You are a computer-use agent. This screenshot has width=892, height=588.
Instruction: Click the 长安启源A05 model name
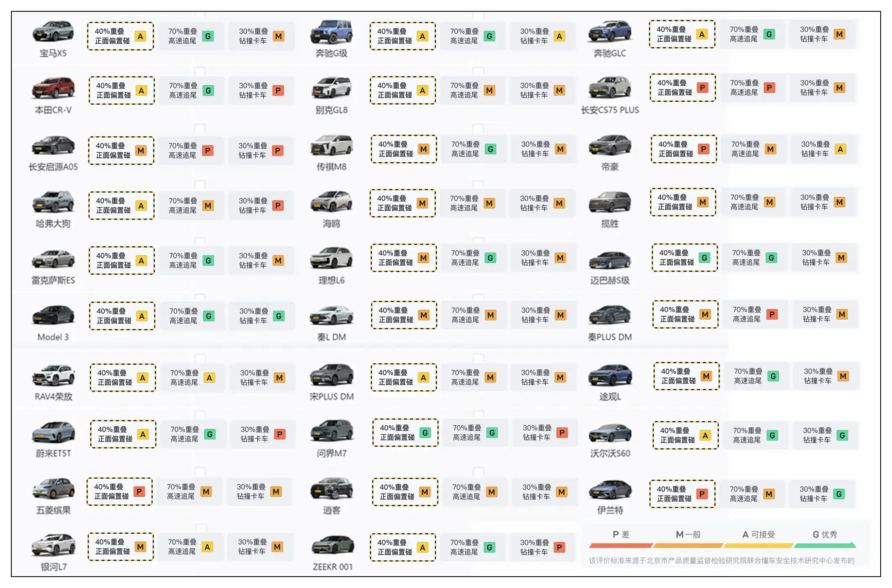(x=53, y=167)
